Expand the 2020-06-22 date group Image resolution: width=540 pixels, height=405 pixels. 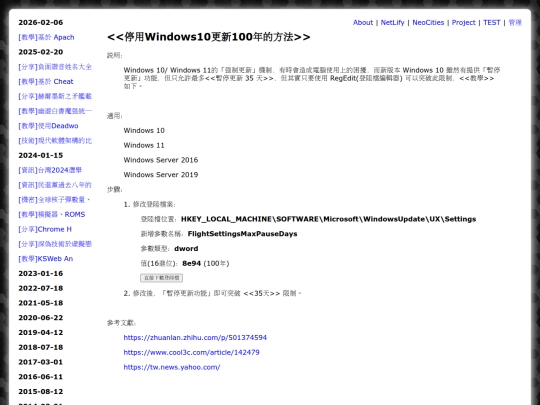point(41,318)
